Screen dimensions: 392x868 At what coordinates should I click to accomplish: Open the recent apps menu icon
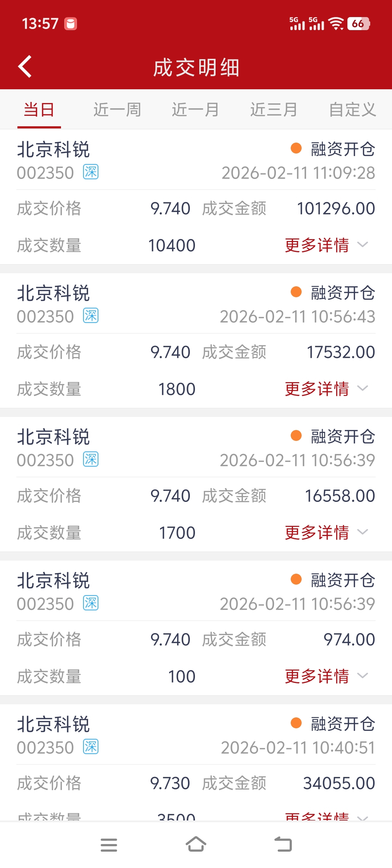pos(109,845)
